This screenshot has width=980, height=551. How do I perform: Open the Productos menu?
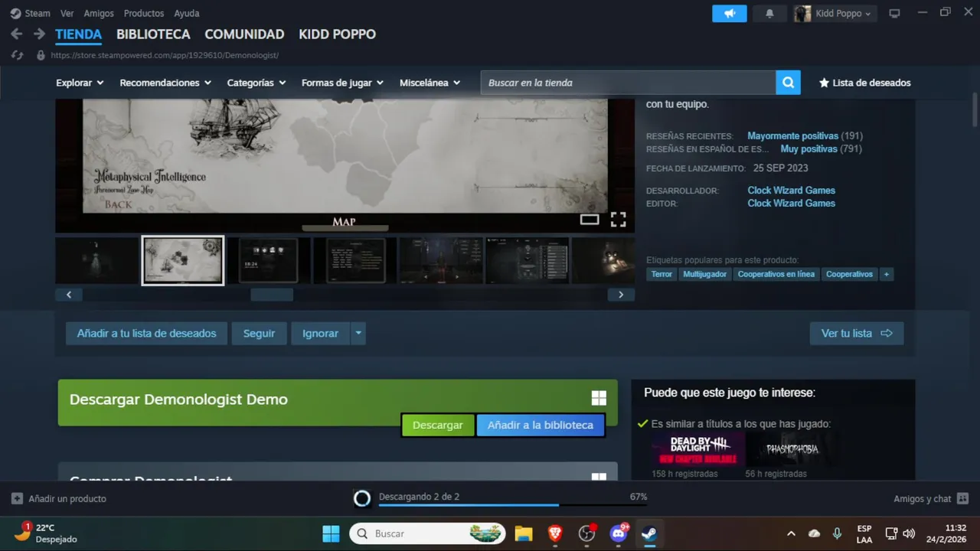point(144,13)
